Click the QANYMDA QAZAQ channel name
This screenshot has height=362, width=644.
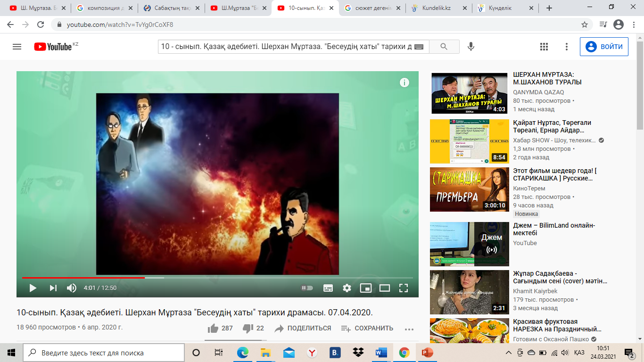[538, 92]
